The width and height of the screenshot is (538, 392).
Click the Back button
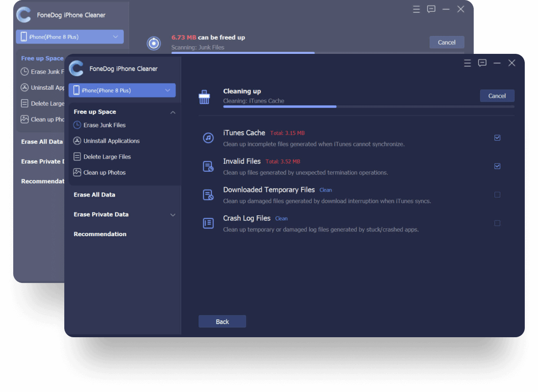click(222, 322)
